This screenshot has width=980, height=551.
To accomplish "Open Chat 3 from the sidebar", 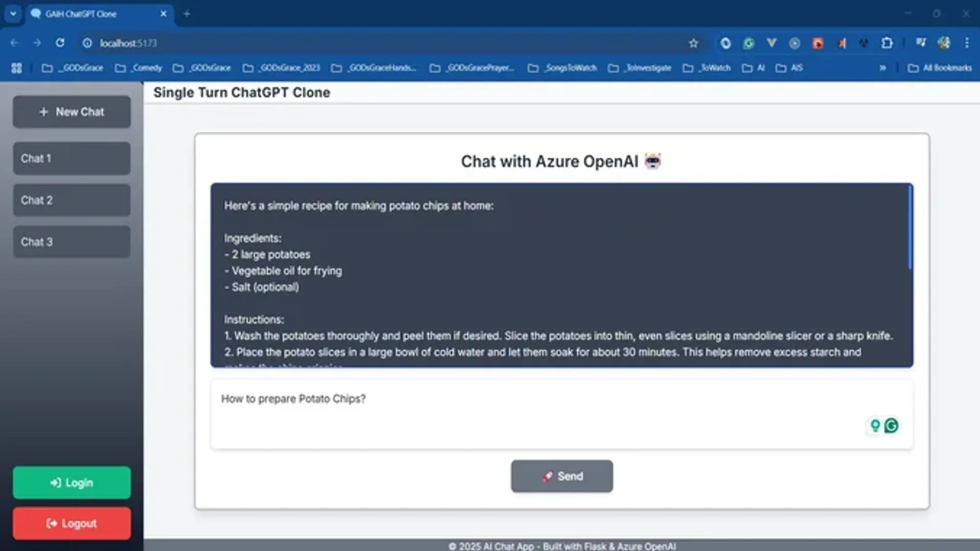I will coord(71,242).
